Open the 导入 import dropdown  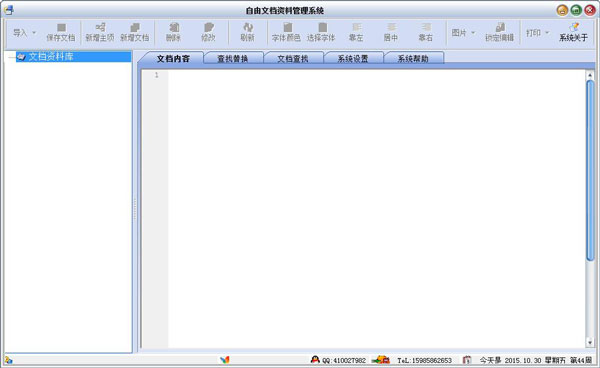pyautogui.click(x=24, y=33)
